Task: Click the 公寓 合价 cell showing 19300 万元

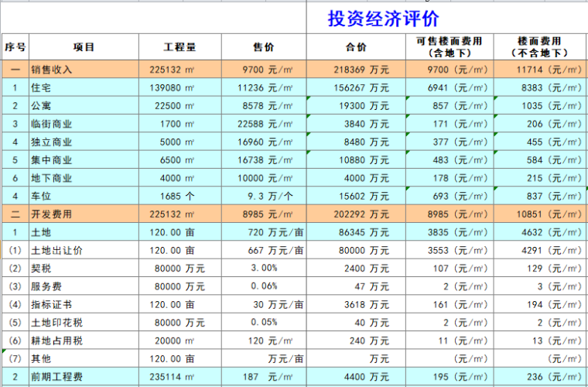Action: pos(356,105)
